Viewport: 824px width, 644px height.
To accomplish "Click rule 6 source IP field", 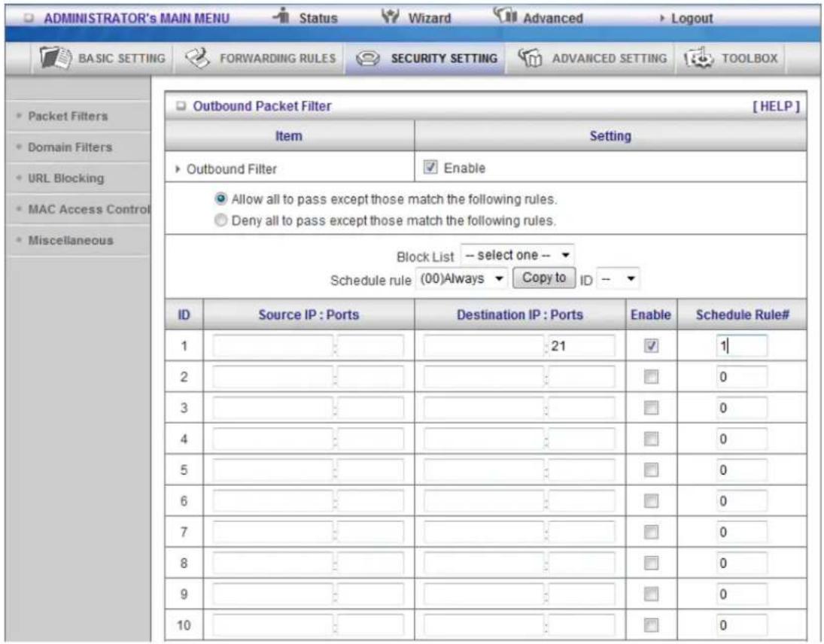I will 272,500.
